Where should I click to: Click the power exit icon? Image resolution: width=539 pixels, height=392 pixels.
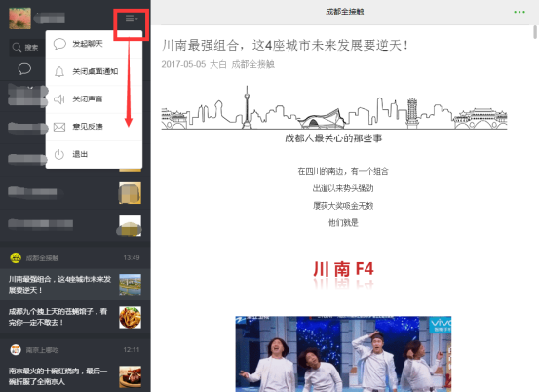coord(59,154)
